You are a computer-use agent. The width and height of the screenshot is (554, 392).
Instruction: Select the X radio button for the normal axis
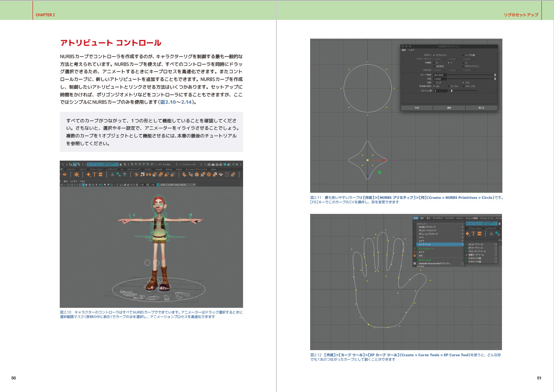click(x=434, y=63)
